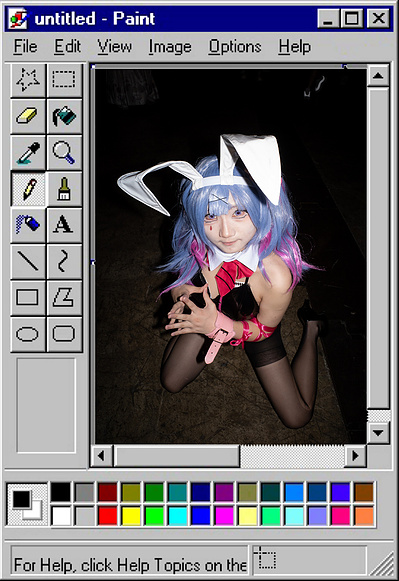Choose the Airbrush spray can tool

[28, 226]
